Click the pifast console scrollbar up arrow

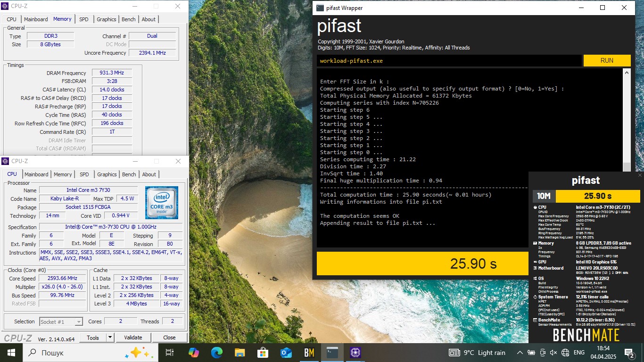pos(627,73)
